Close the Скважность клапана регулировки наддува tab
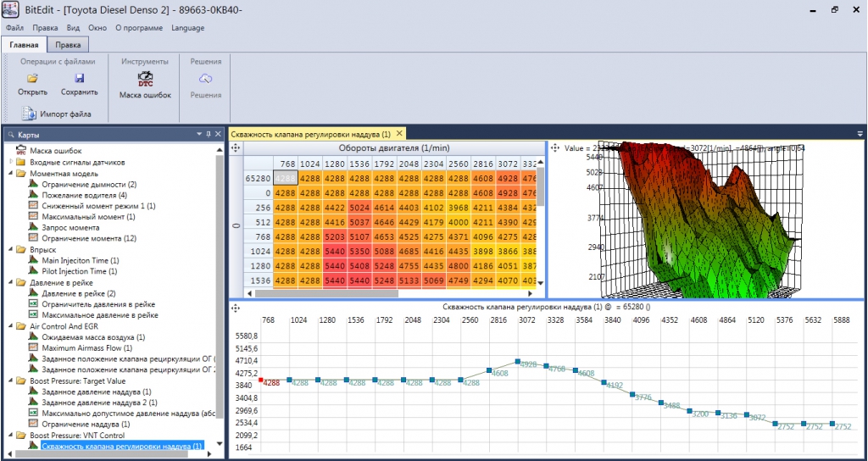Image resolution: width=868 pixels, height=461 pixels. click(x=398, y=133)
